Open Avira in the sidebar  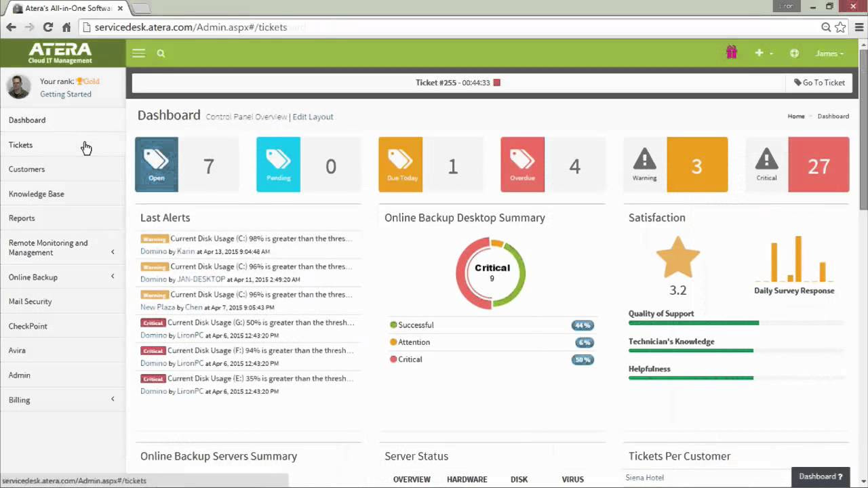(17, 350)
